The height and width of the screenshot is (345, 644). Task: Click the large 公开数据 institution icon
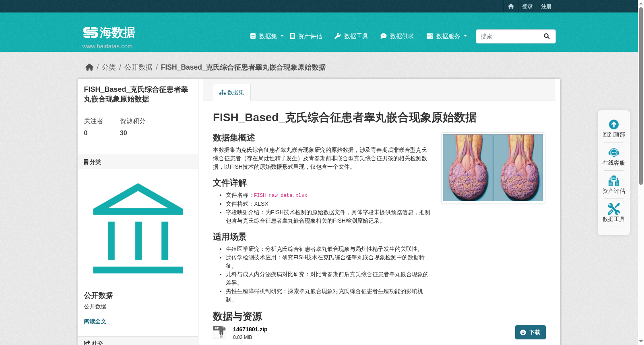click(x=138, y=228)
